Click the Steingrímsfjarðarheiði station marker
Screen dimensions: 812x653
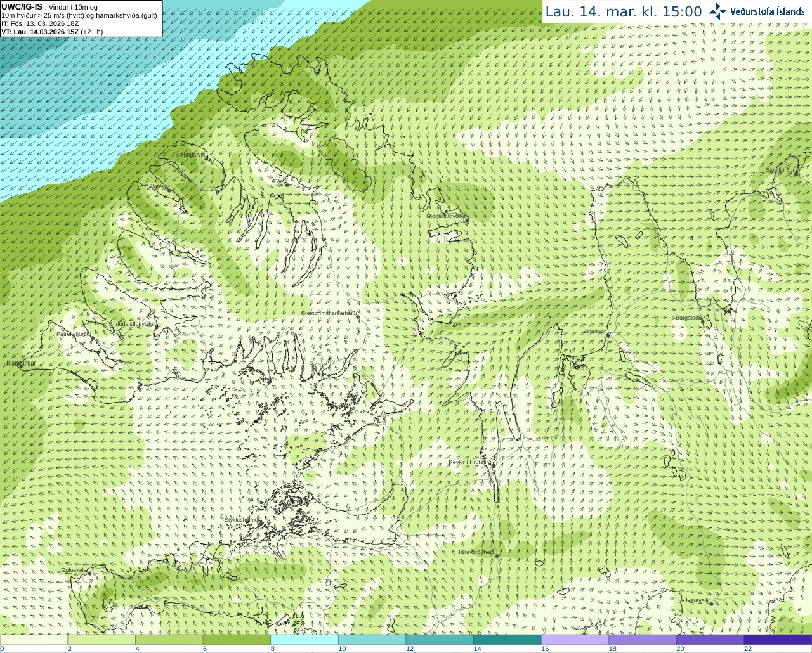coord(358,317)
